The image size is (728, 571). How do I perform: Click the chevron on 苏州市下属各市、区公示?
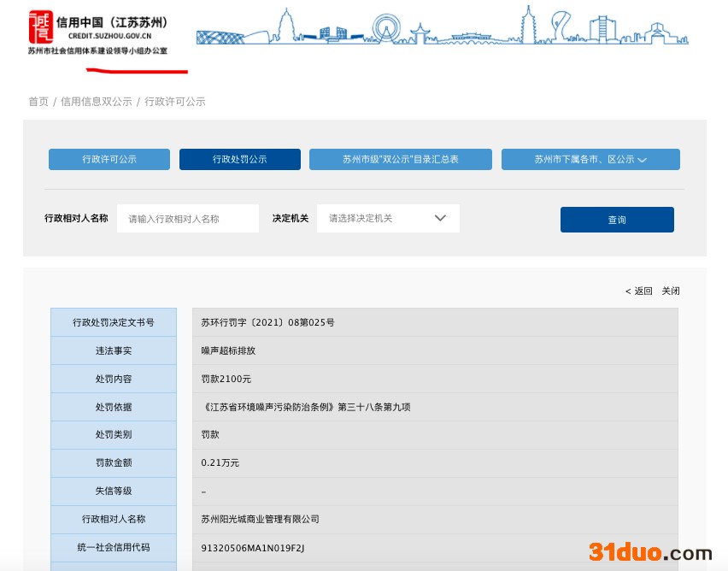click(x=643, y=160)
